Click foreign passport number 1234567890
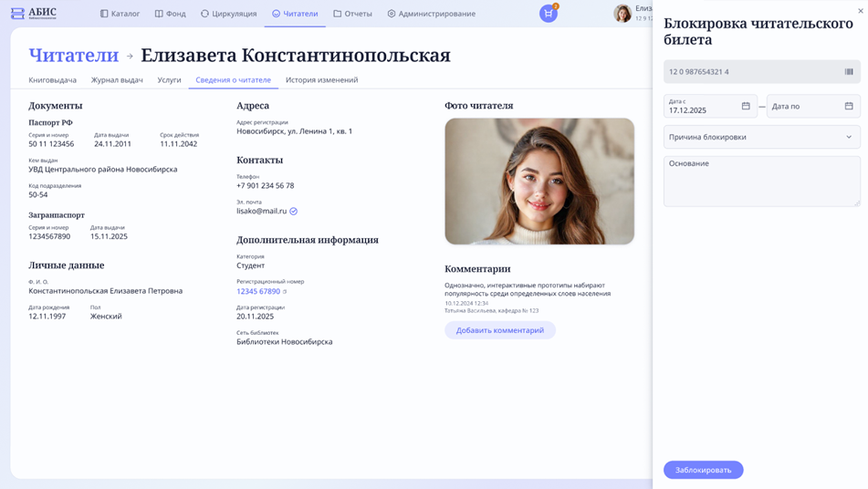868x489 pixels. 49,236
